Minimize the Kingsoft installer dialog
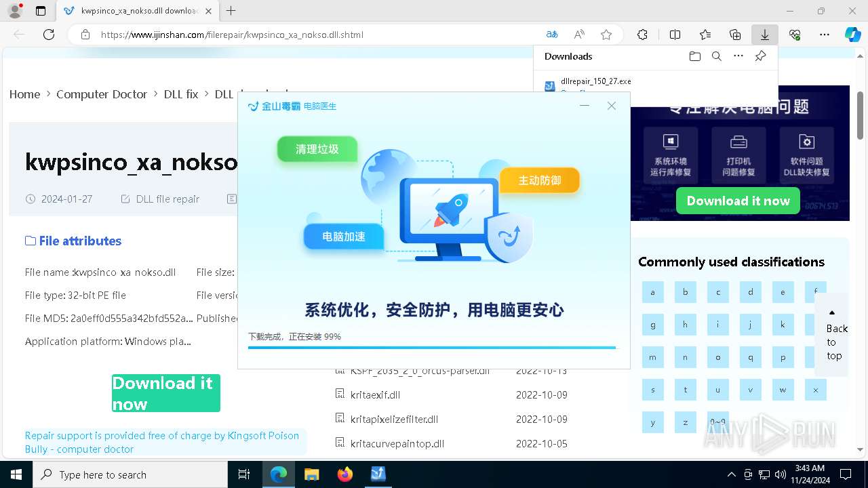 tap(585, 106)
